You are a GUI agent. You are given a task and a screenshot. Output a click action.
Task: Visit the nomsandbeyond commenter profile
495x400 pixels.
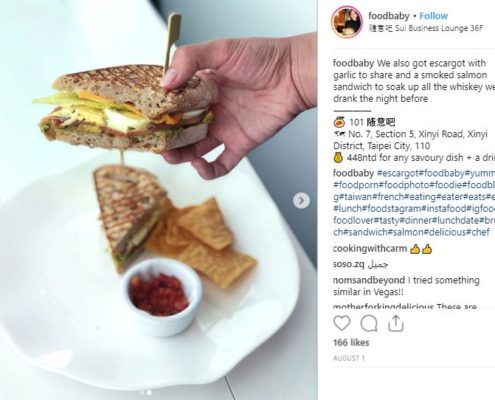click(369, 280)
